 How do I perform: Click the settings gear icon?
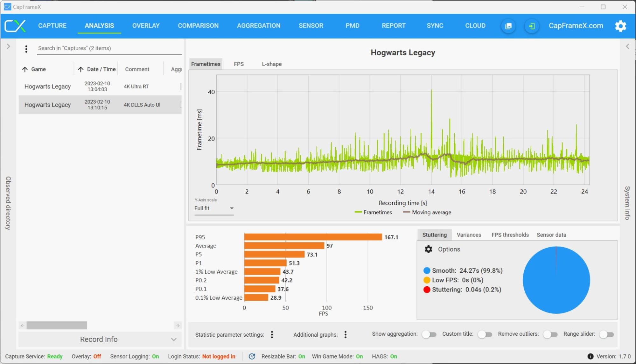tap(621, 26)
